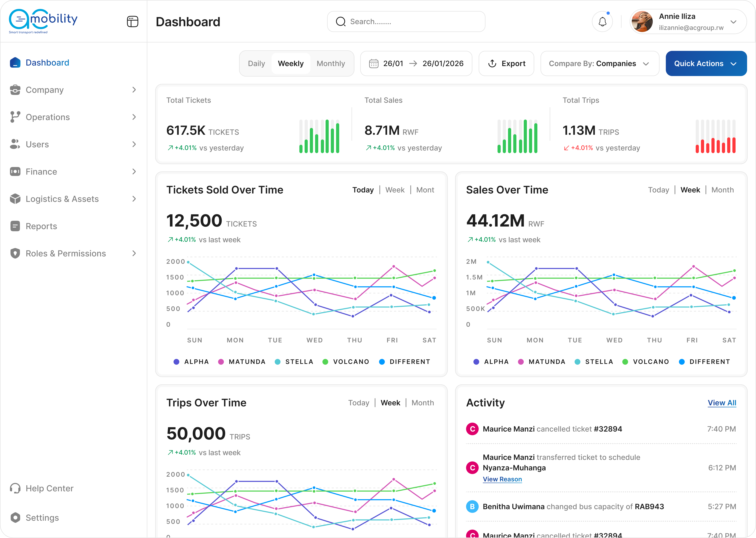
Task: Click the Finance money icon
Action: [x=15, y=172]
